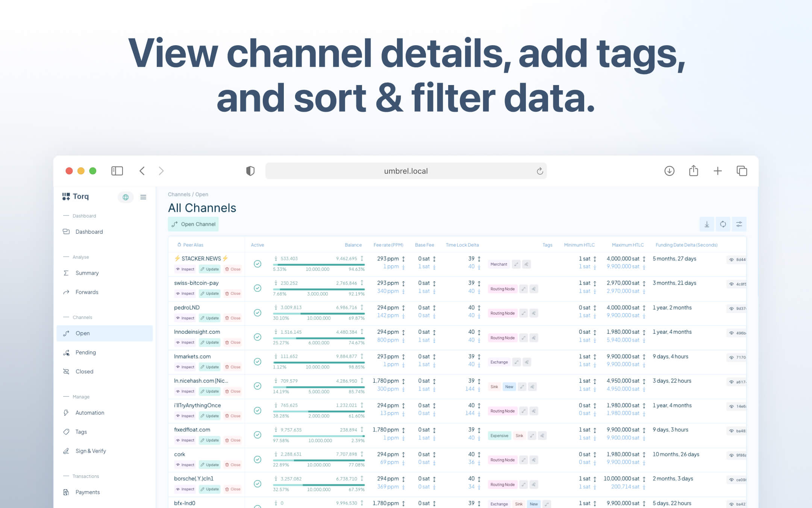Sort by the Balance column header
812x508 pixels.
pyautogui.click(x=353, y=245)
